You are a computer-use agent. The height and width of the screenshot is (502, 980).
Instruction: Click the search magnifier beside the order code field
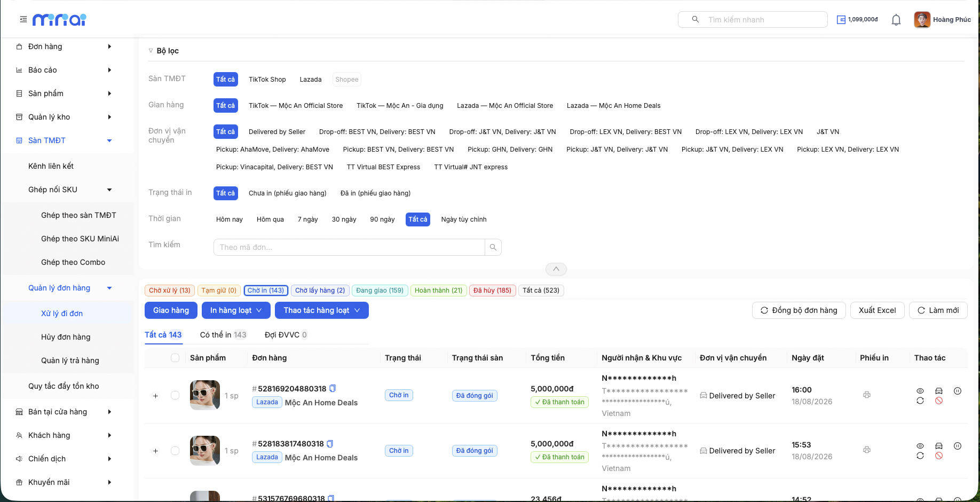click(493, 247)
